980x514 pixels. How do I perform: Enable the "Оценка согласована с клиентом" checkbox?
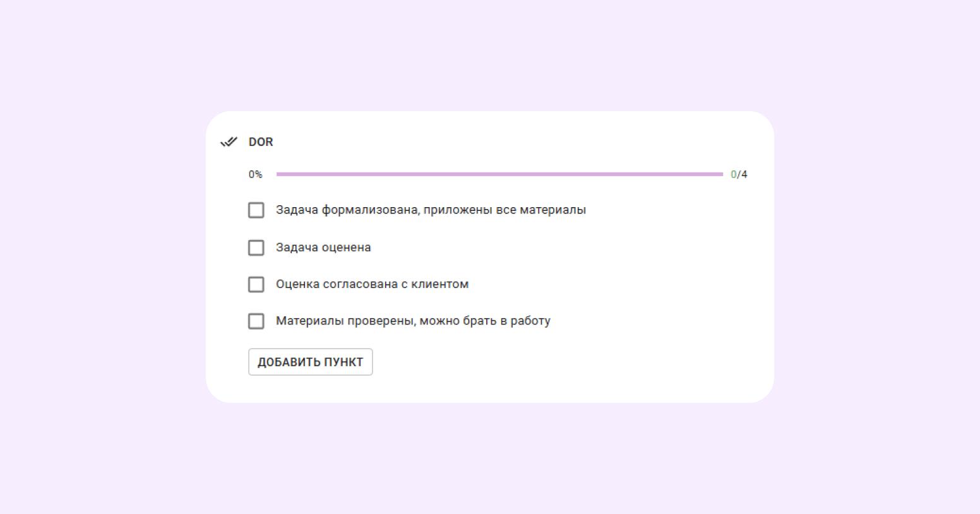(x=256, y=284)
